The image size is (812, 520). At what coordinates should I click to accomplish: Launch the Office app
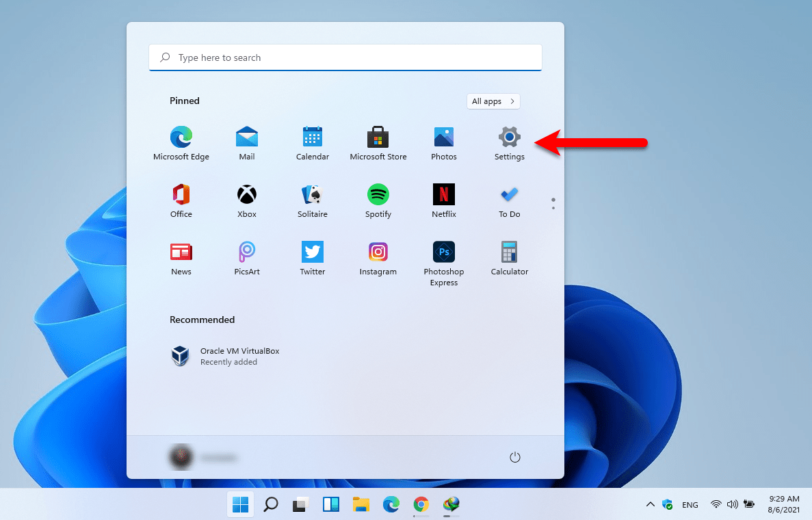[x=181, y=201]
